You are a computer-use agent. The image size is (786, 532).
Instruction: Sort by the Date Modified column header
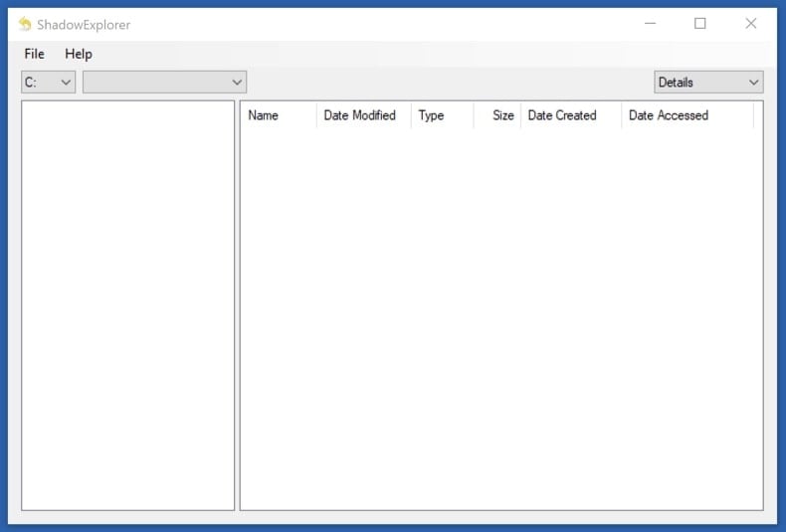click(364, 115)
